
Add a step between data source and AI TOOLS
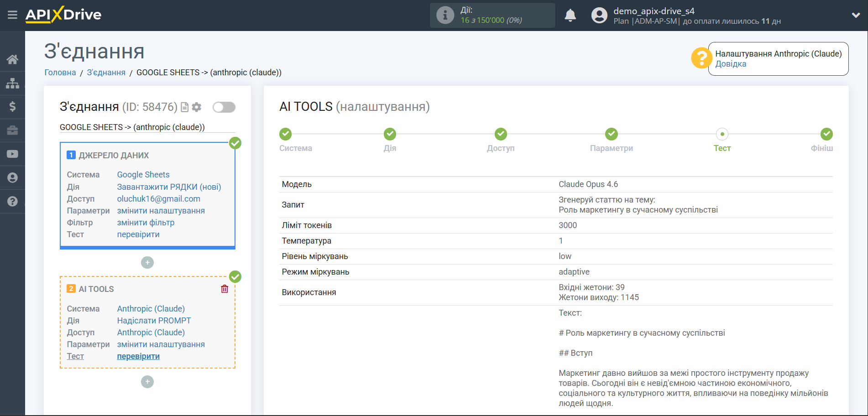point(147,263)
